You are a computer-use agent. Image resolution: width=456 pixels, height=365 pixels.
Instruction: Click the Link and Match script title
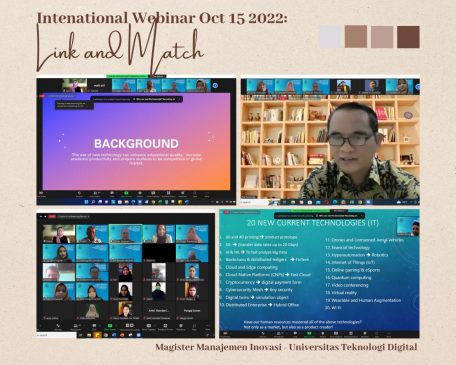(x=120, y=50)
